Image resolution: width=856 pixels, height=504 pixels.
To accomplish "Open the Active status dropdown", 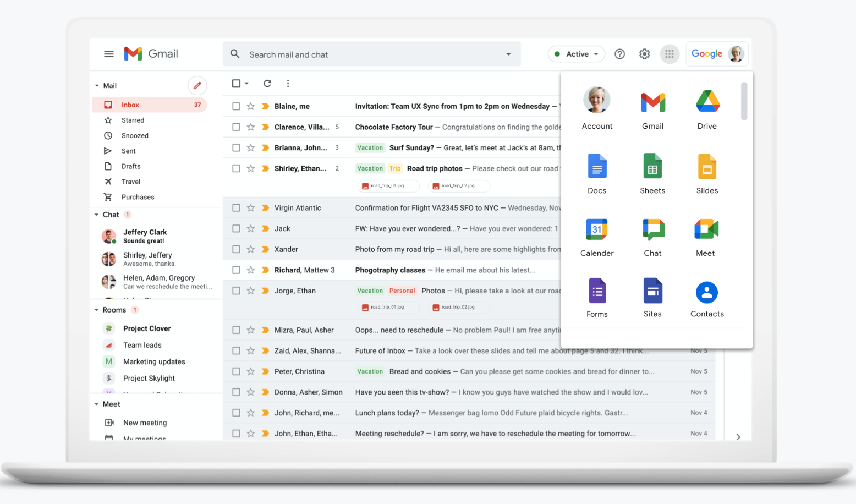I will point(577,54).
